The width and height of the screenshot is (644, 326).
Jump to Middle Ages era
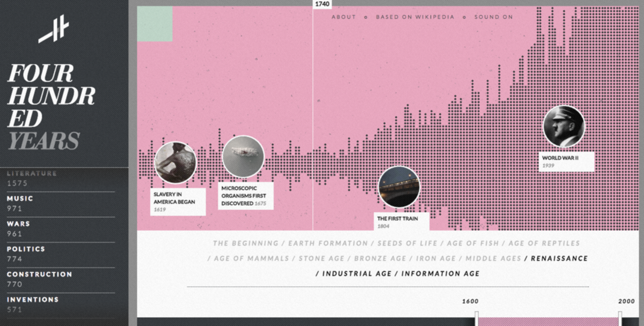point(493,258)
